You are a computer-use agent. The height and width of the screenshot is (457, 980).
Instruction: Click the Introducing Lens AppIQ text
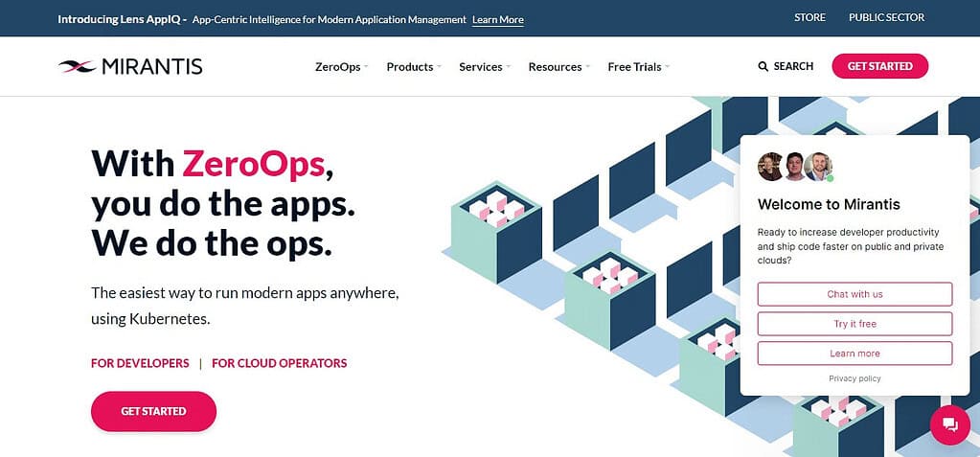(x=123, y=19)
